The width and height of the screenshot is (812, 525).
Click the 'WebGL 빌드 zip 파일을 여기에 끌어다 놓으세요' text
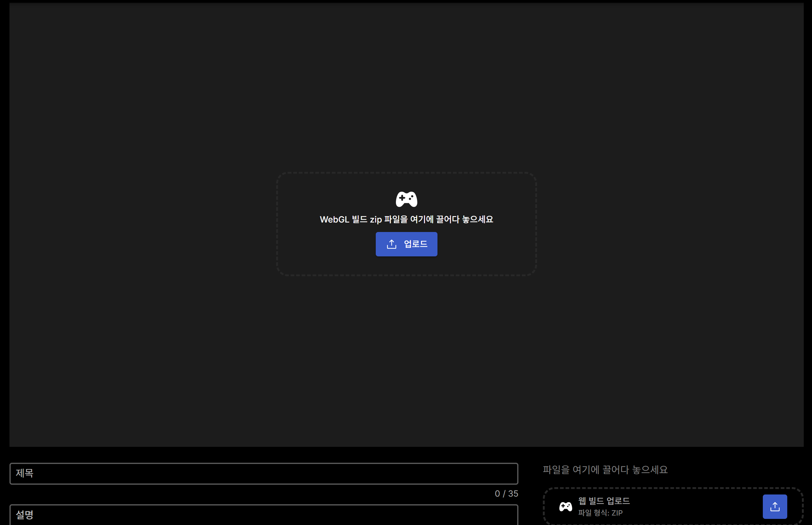(x=406, y=219)
